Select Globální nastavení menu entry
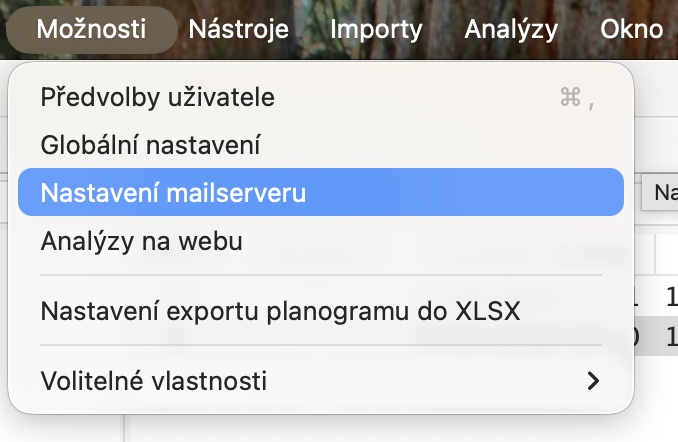Image resolution: width=678 pixels, height=442 pixels. (x=321, y=144)
